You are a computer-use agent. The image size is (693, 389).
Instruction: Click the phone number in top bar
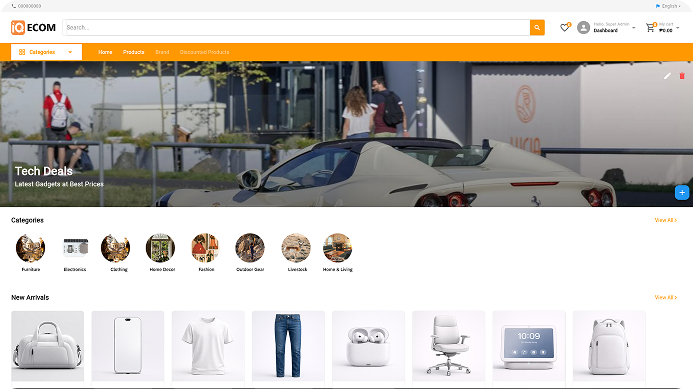point(30,6)
